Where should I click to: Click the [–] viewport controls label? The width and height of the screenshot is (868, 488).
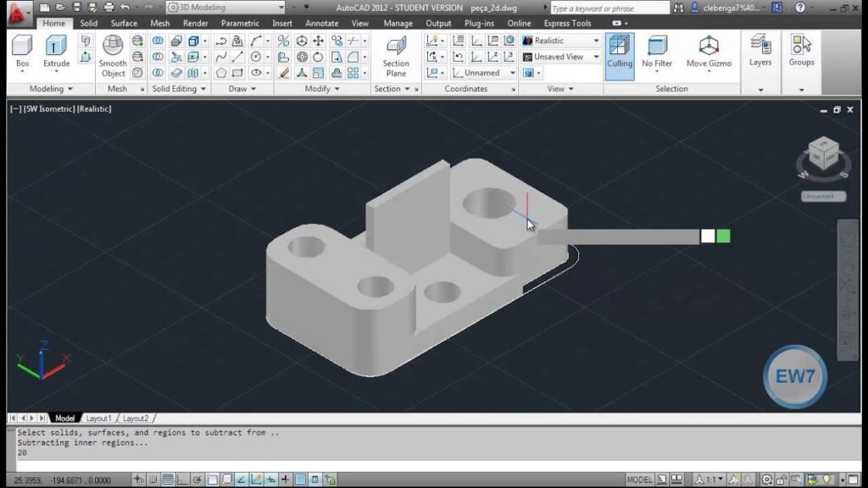[x=15, y=109]
